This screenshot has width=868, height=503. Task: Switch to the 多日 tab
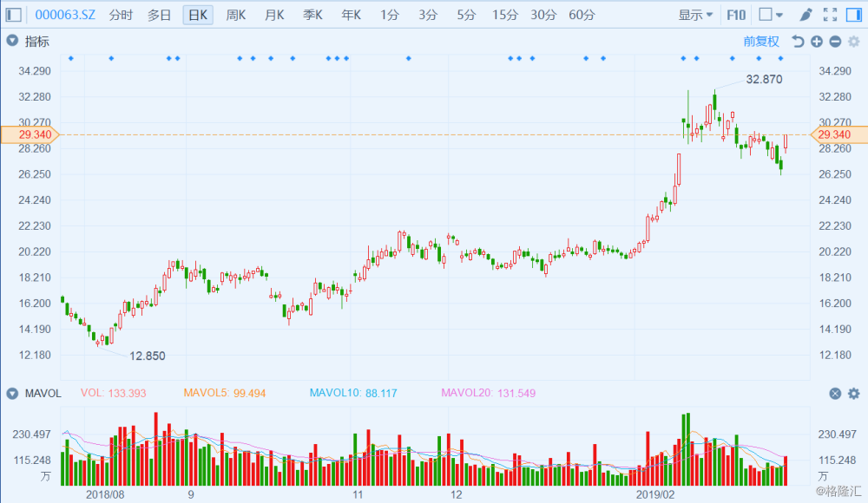[159, 15]
